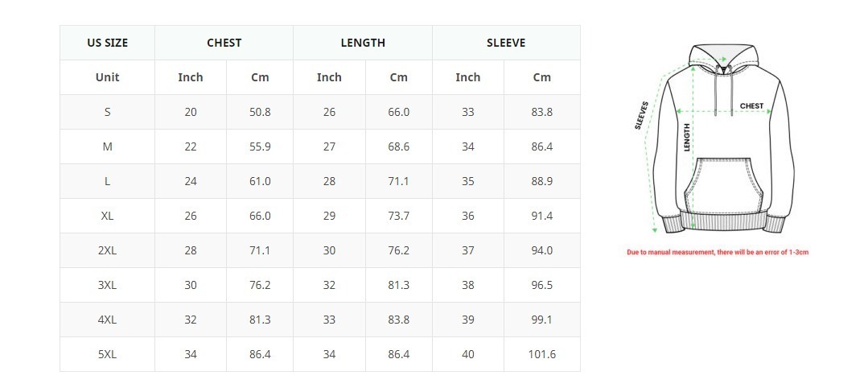This screenshot has height=392, width=868.
Task: Choose the XL size row label
Action: pos(107,216)
